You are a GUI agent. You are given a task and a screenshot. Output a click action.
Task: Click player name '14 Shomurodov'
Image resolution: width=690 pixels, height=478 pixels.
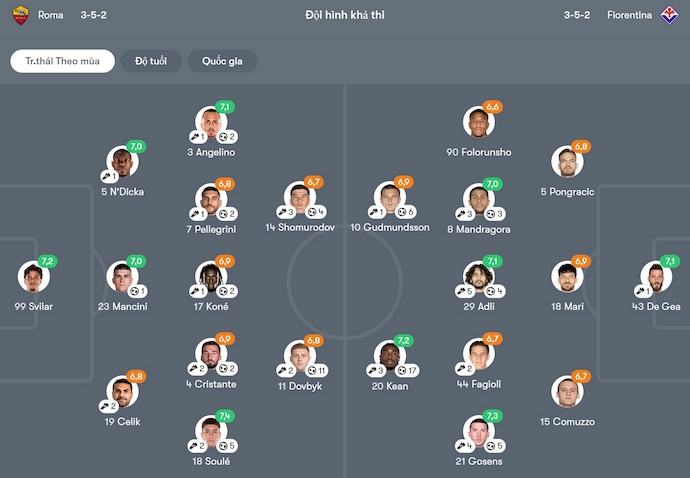(299, 228)
